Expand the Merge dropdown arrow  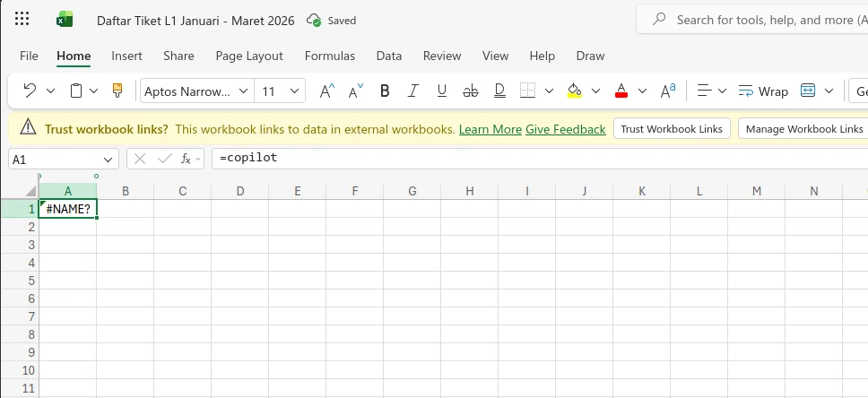829,91
